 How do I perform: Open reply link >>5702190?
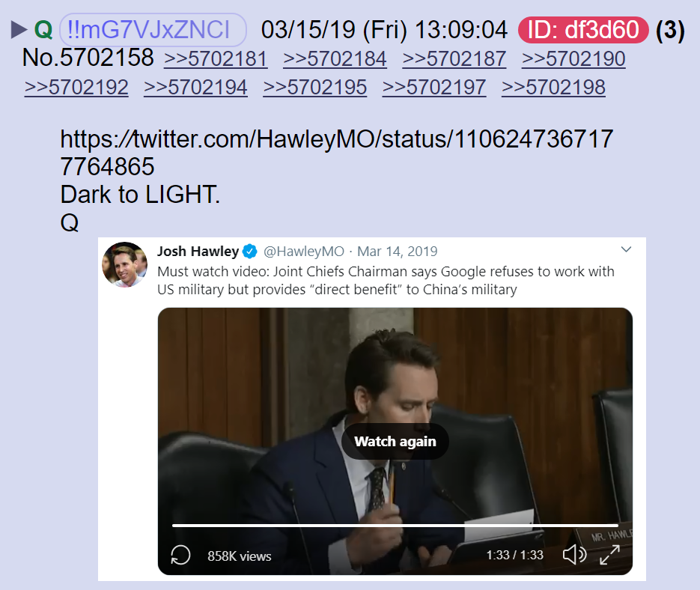click(x=573, y=59)
